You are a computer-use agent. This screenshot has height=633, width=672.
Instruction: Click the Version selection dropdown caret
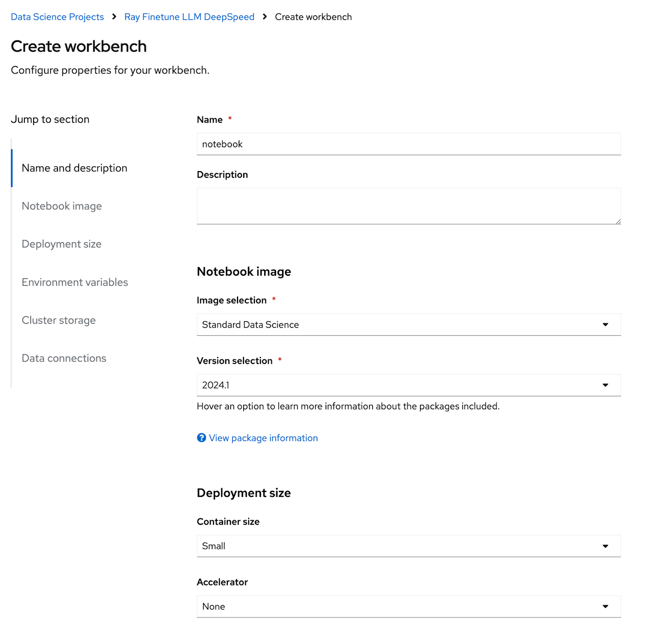pos(605,385)
